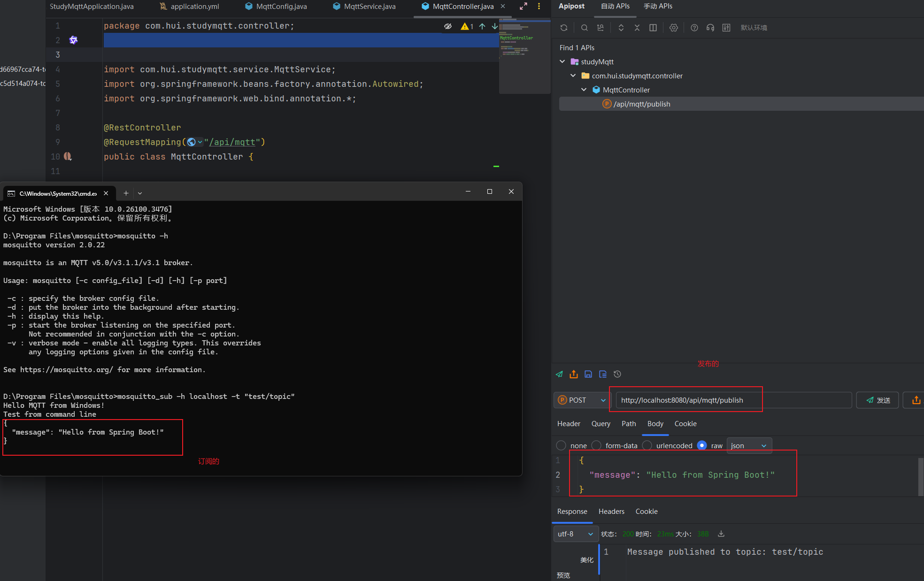
Task: Click the request body vertical scrollbar
Action: coord(920,476)
